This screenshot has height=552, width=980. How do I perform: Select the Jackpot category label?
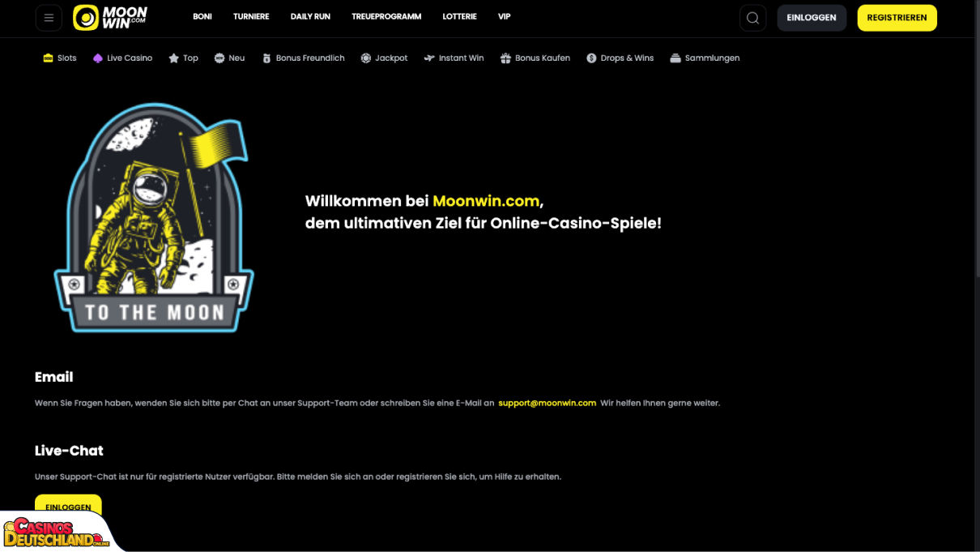point(391,58)
